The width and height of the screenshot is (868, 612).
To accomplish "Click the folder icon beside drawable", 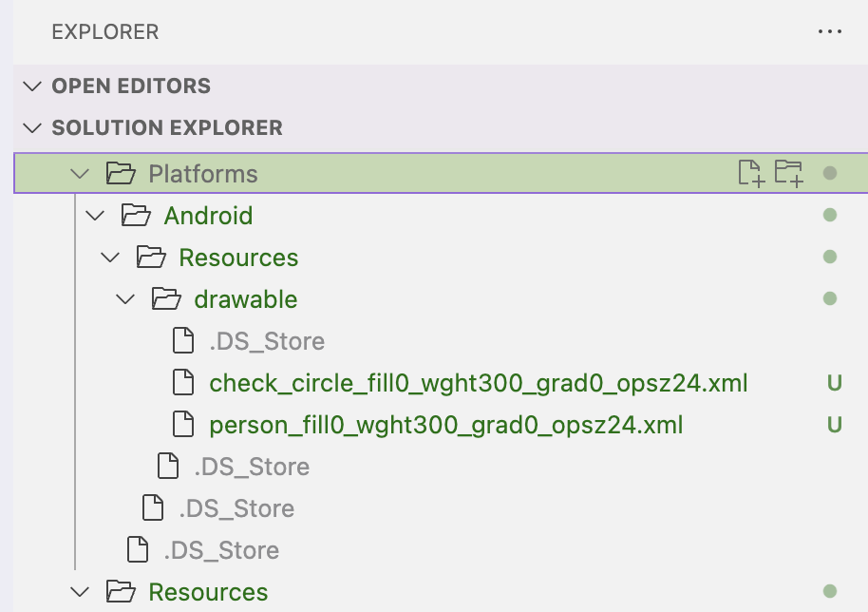I will click(x=167, y=298).
